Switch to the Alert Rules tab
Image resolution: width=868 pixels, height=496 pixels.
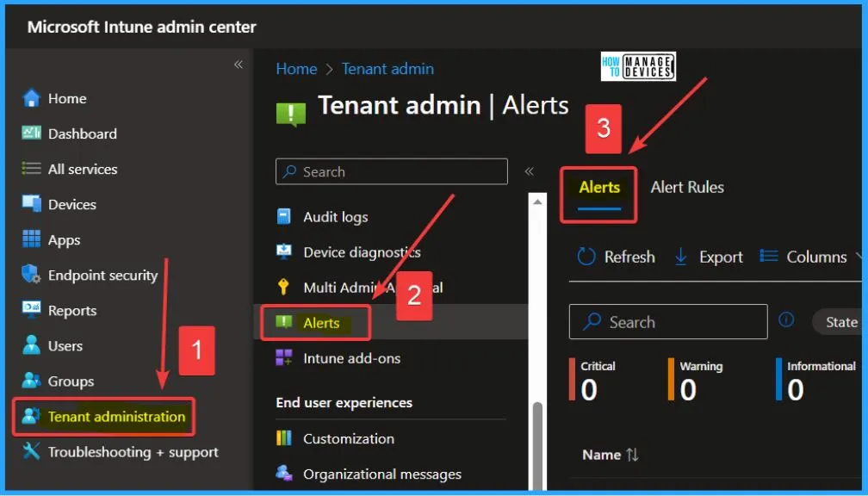pyautogui.click(x=687, y=187)
